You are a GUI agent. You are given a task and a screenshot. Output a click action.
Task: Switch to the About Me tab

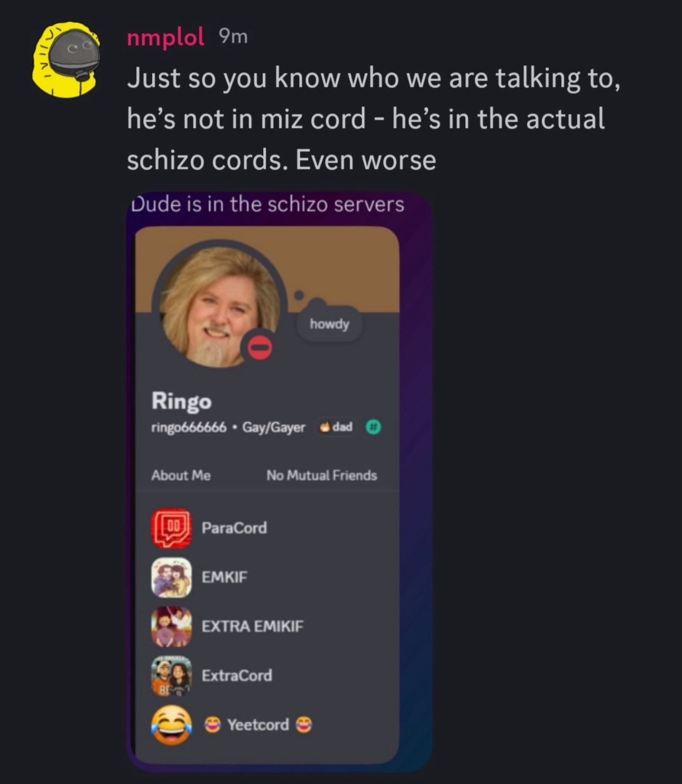(x=181, y=475)
